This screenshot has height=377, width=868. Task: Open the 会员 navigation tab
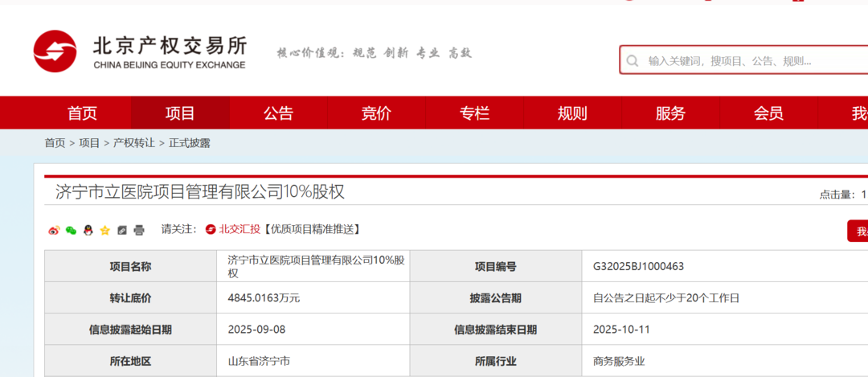tap(768, 113)
